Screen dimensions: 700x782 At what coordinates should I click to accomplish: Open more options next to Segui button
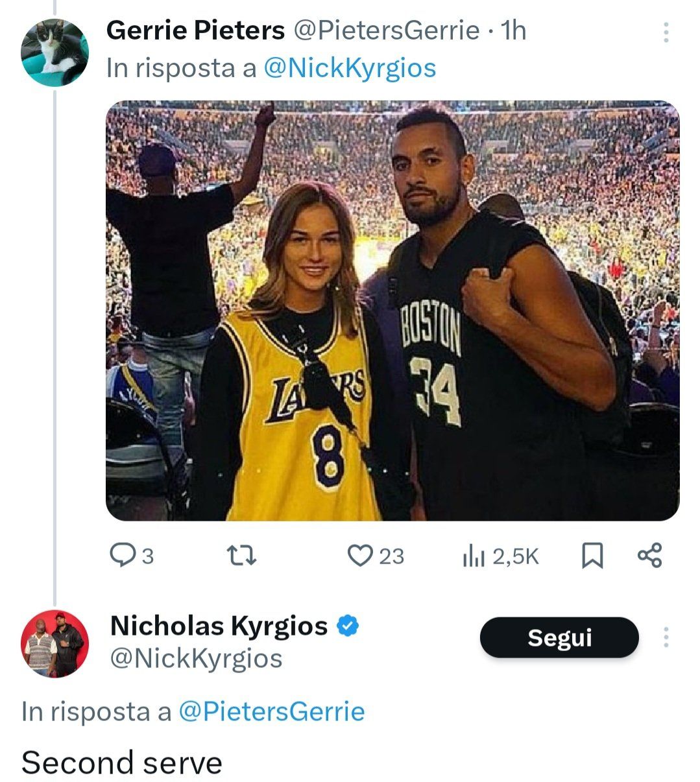(666, 637)
